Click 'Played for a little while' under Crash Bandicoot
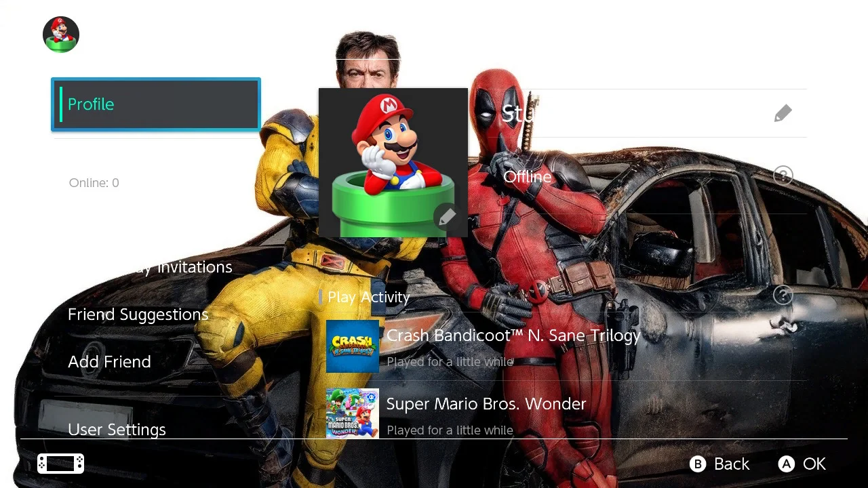 450,362
